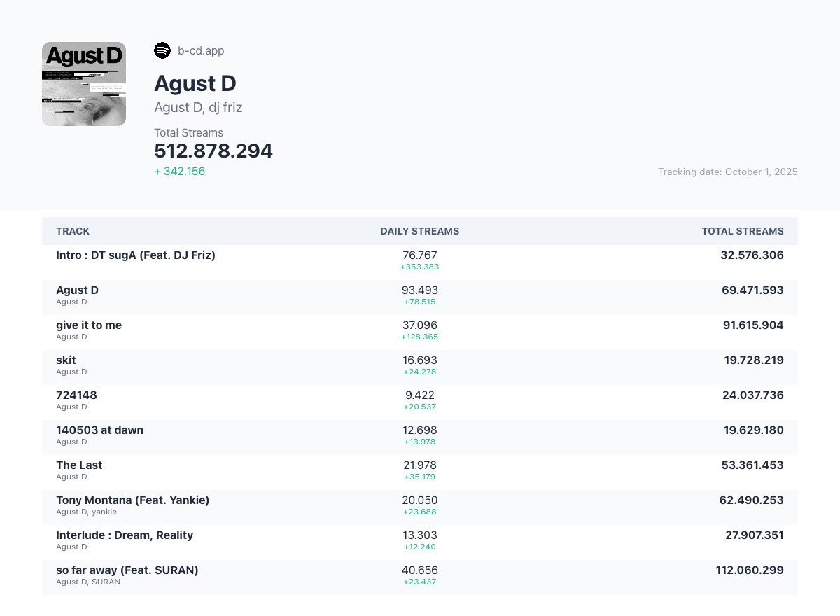Image resolution: width=840 pixels, height=616 pixels.
Task: Click total streams 62.490.253
Action: [752, 500]
